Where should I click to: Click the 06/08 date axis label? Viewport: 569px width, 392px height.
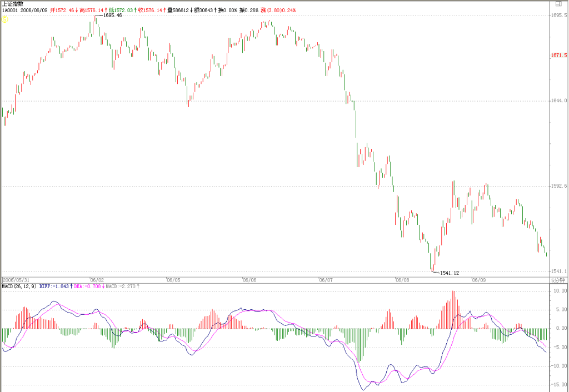click(x=402, y=280)
